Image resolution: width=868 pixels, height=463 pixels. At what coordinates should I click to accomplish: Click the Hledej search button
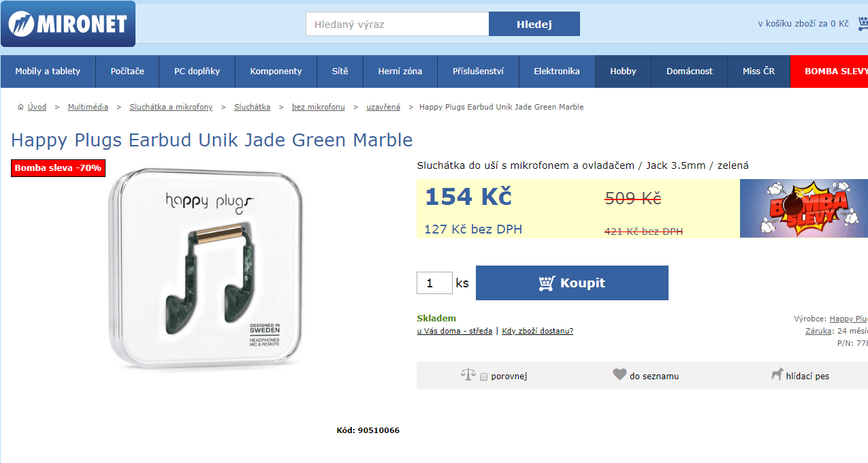[x=534, y=24]
